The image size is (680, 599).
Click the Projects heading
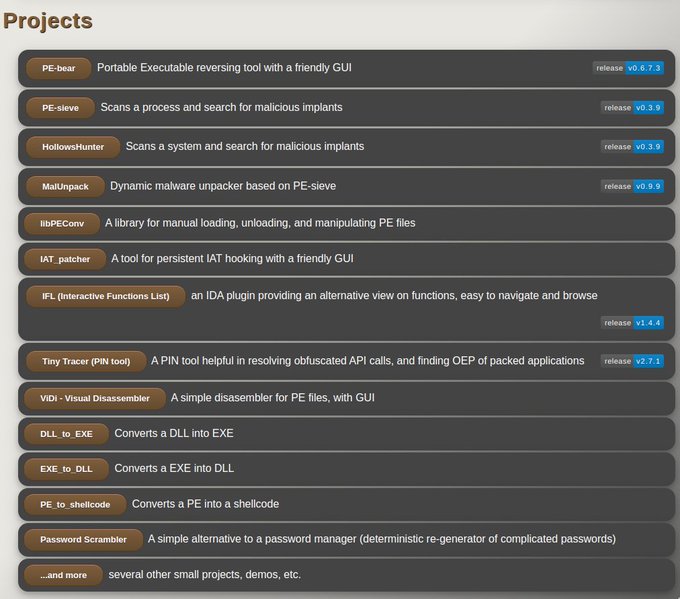48,21
